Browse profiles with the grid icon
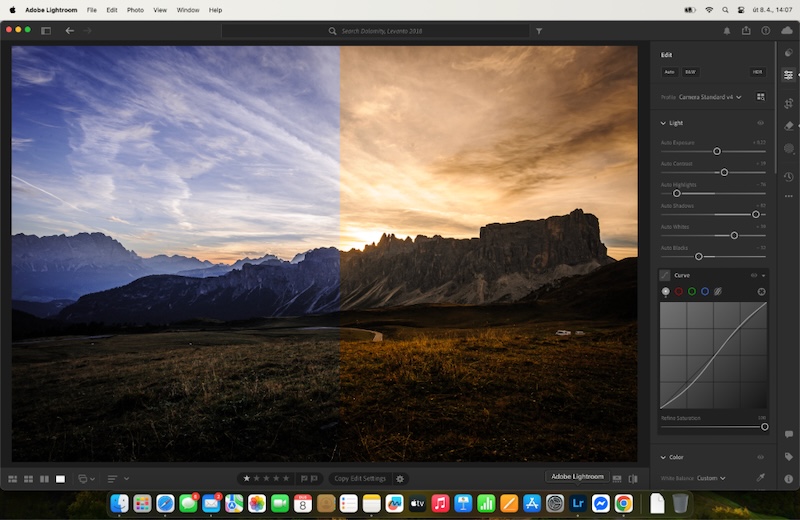 (x=761, y=97)
